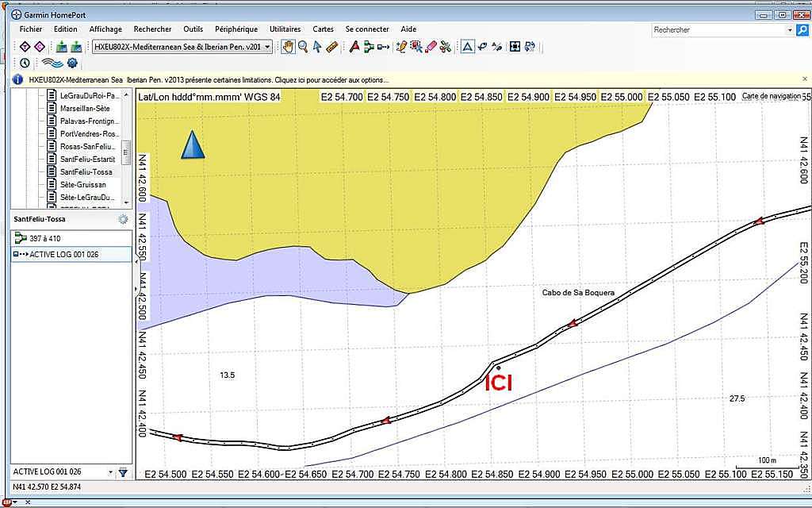Click the last toolbar sync icon

click(530, 47)
